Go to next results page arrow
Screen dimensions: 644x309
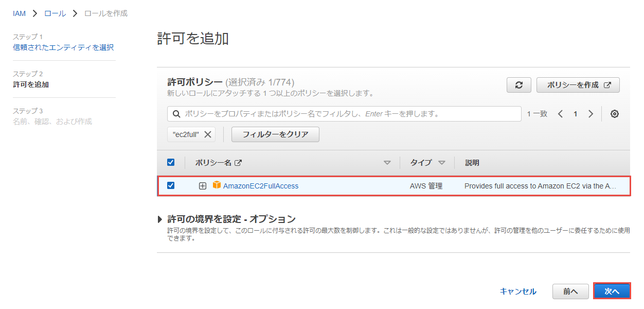pos(591,114)
